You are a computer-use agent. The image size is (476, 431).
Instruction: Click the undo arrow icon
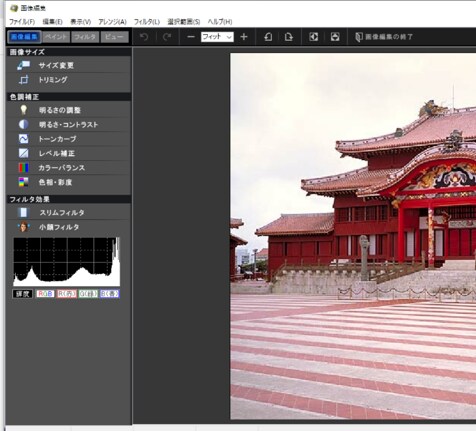pos(144,37)
